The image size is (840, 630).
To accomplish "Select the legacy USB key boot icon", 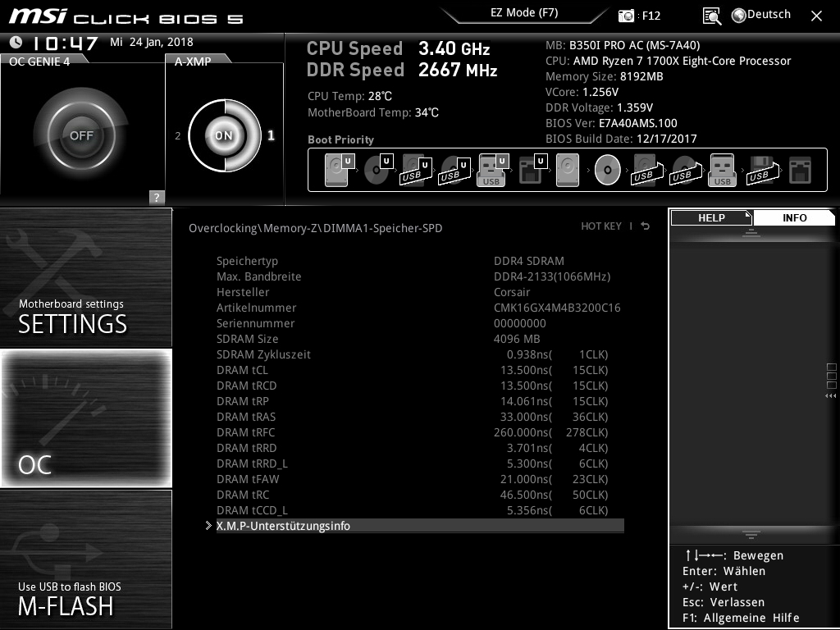I will pyautogui.click(x=723, y=170).
